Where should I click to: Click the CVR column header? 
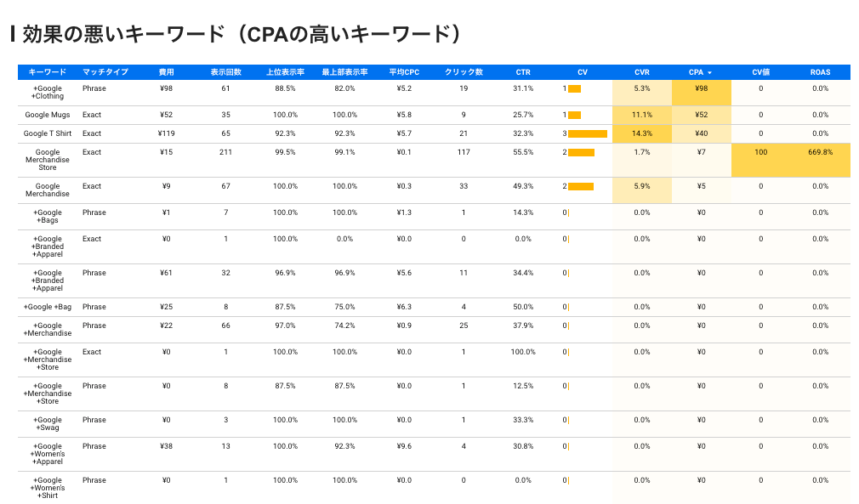642,72
